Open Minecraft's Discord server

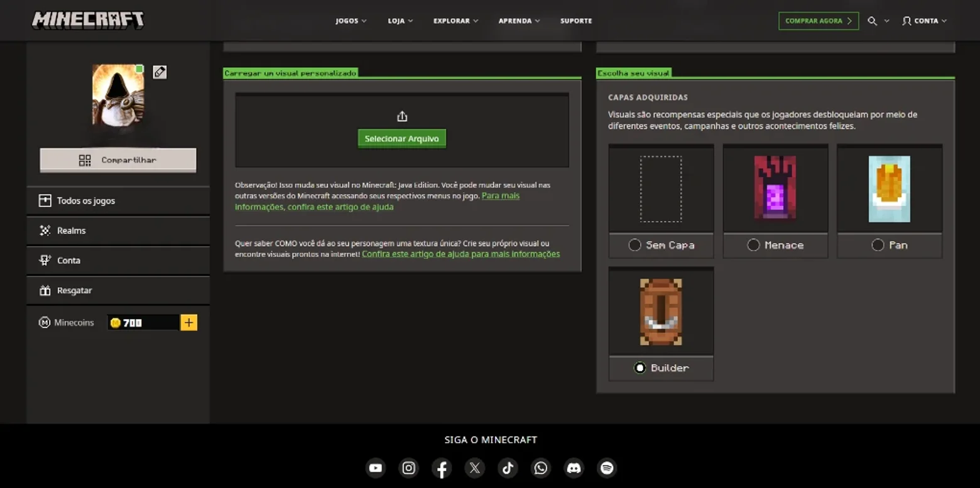574,468
